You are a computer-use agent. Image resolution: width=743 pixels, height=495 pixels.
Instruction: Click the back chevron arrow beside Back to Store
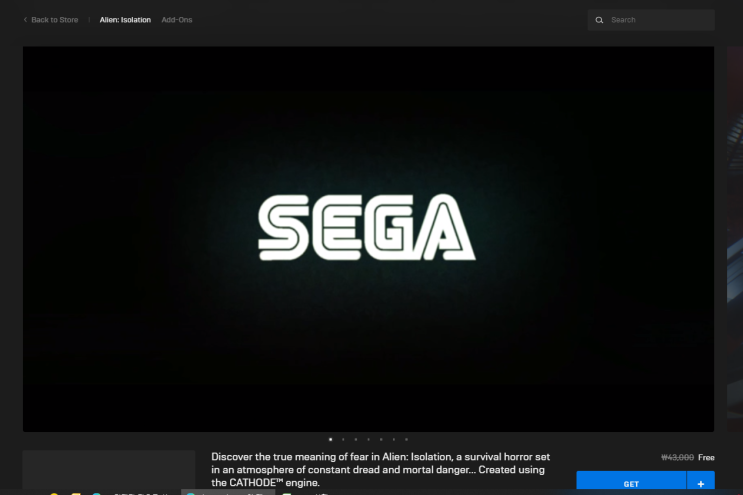click(x=25, y=20)
